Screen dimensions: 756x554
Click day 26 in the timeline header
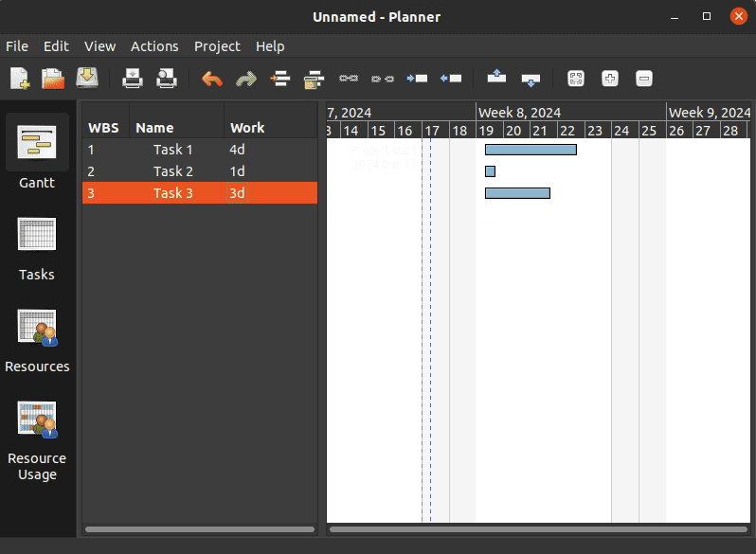(679, 130)
